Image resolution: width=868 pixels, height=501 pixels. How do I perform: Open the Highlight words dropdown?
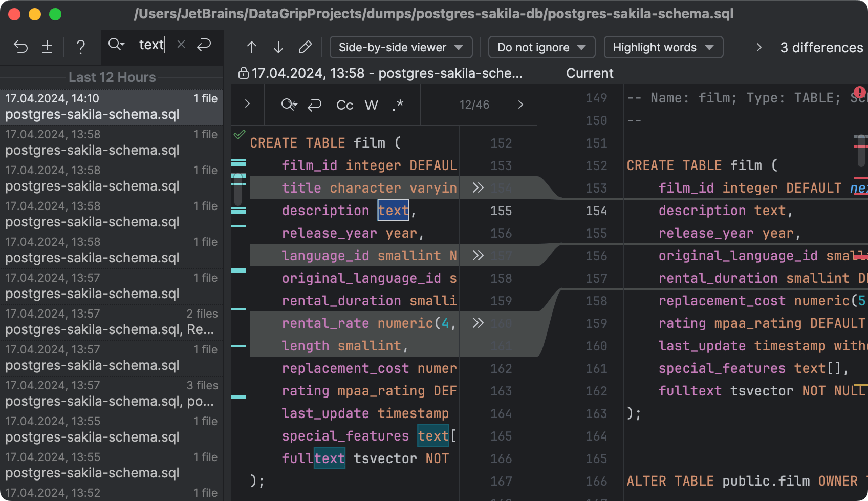[x=663, y=47]
